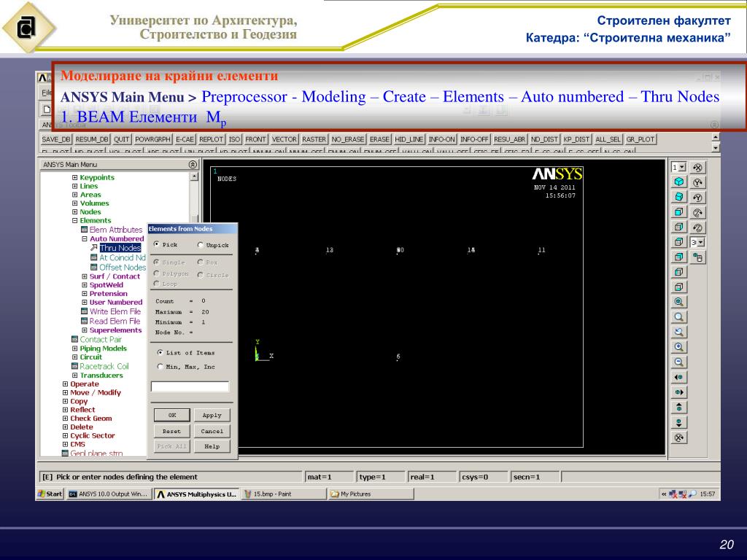Collapse the Elements tree node
This screenshot has width=747, height=560.
(75, 220)
